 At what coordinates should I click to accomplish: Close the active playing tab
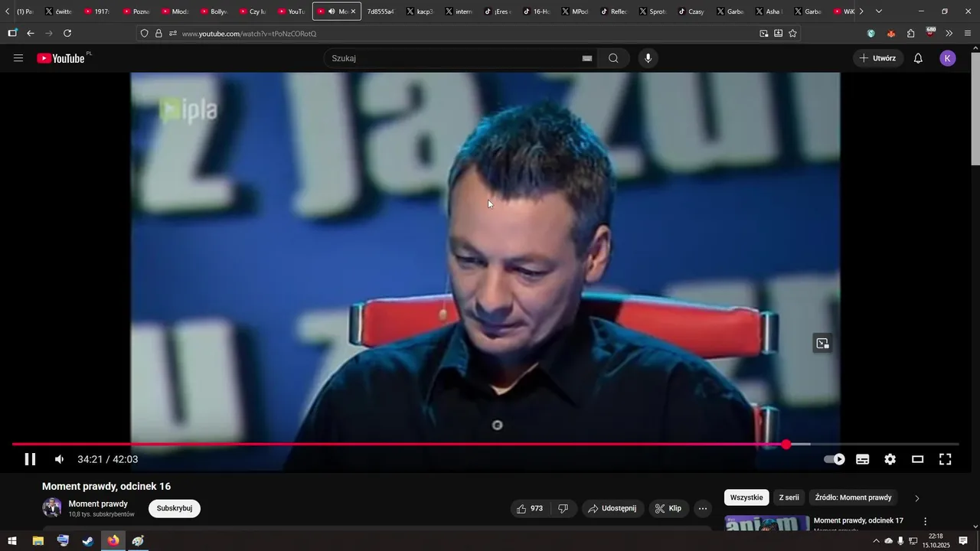click(353, 11)
